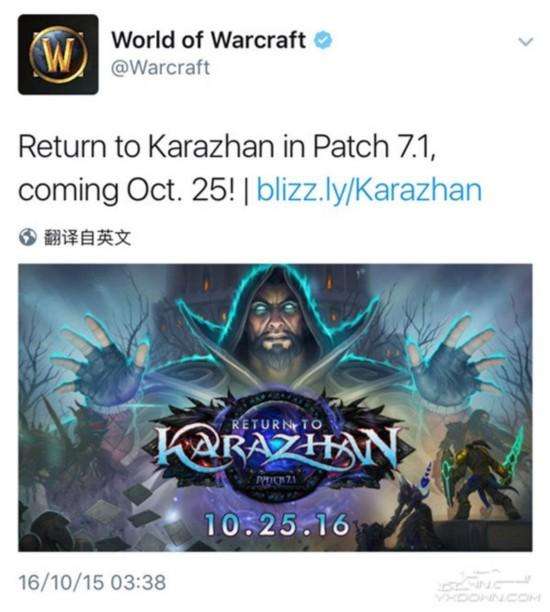Open the World of Warcraft profile avatar

(x=58, y=54)
